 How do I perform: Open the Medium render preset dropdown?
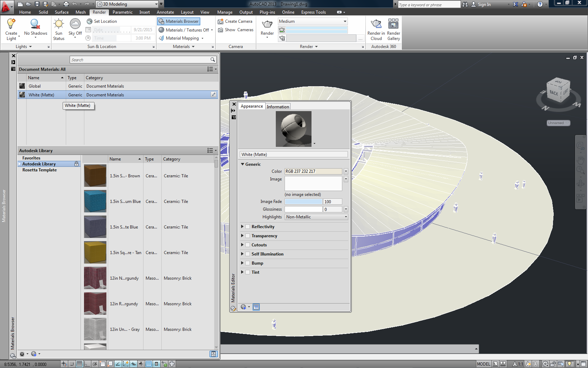tap(345, 21)
